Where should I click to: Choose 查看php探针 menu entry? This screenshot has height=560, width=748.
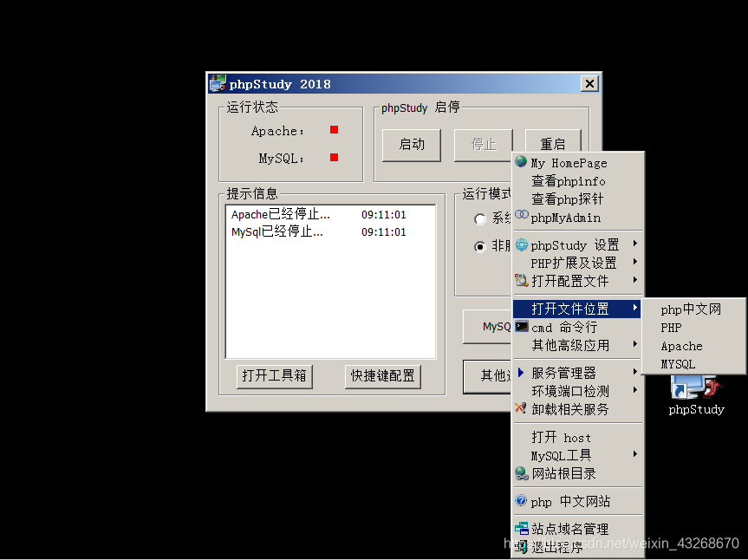pyautogui.click(x=578, y=199)
